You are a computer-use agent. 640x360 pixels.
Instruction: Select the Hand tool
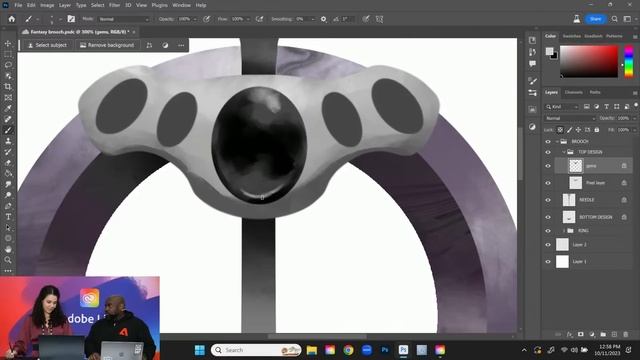click(8, 249)
